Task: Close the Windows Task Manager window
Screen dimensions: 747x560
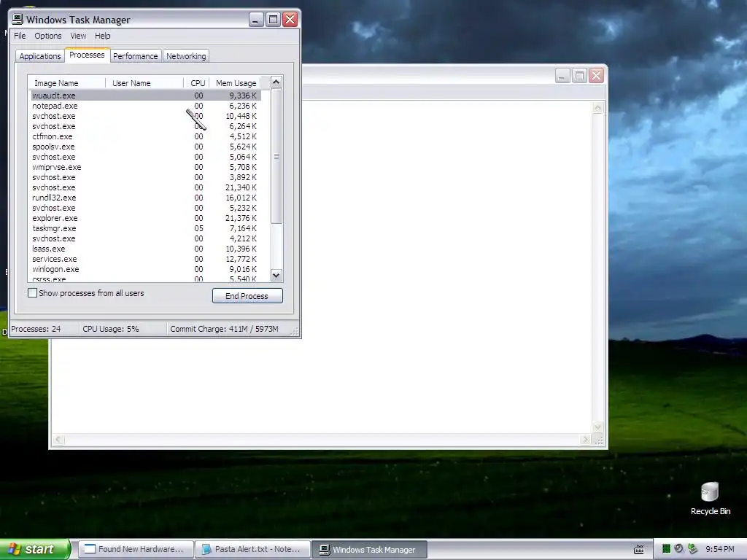Action: (290, 20)
